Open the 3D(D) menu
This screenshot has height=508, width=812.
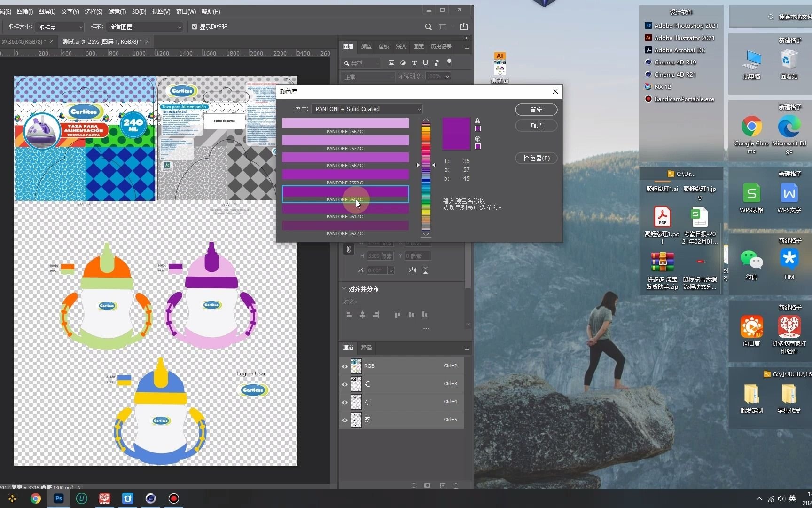click(x=139, y=11)
